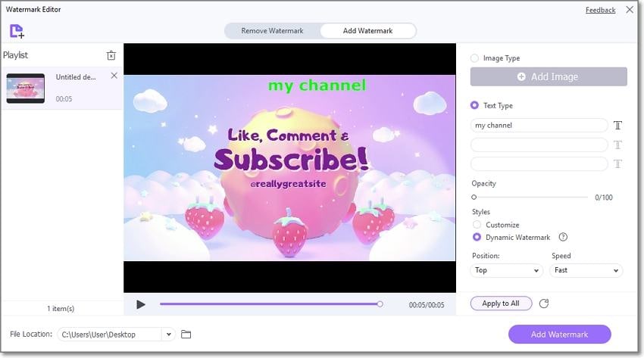Click the green 'my channel' watermark in preview

[317, 86]
